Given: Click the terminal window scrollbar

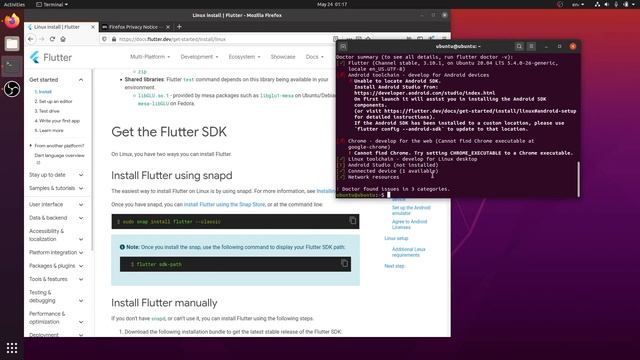Looking at the screenshot, I should click(x=578, y=179).
